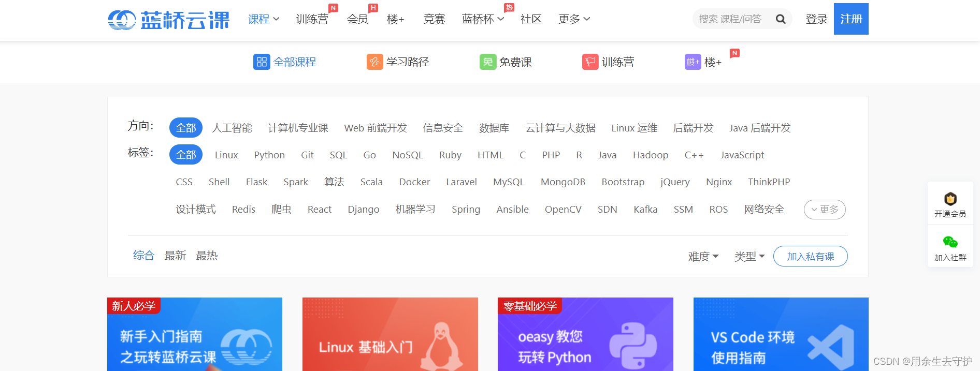Screen dimensions: 980x371
Task: Select the 爬虫 tag
Action: 281,210
